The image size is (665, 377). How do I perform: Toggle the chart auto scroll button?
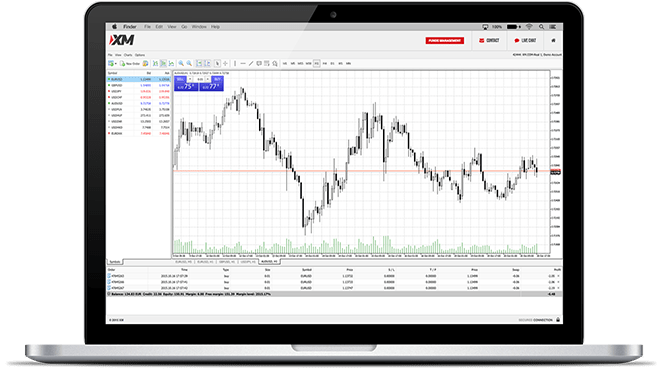pyautogui.click(x=199, y=64)
